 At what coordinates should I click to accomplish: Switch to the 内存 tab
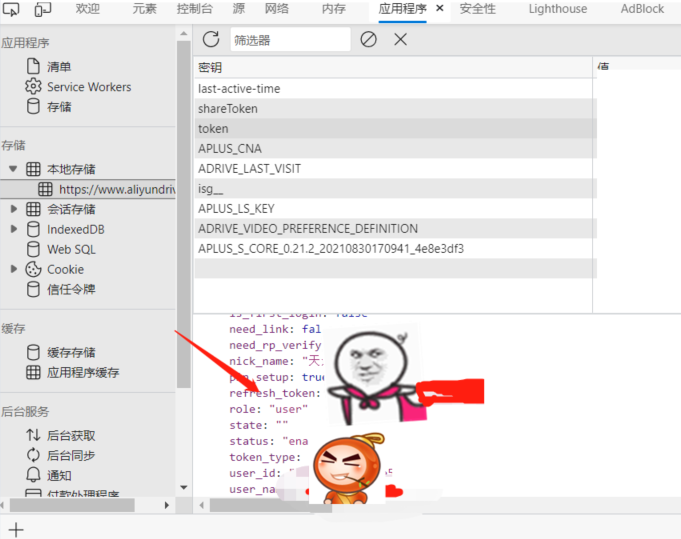[334, 9]
